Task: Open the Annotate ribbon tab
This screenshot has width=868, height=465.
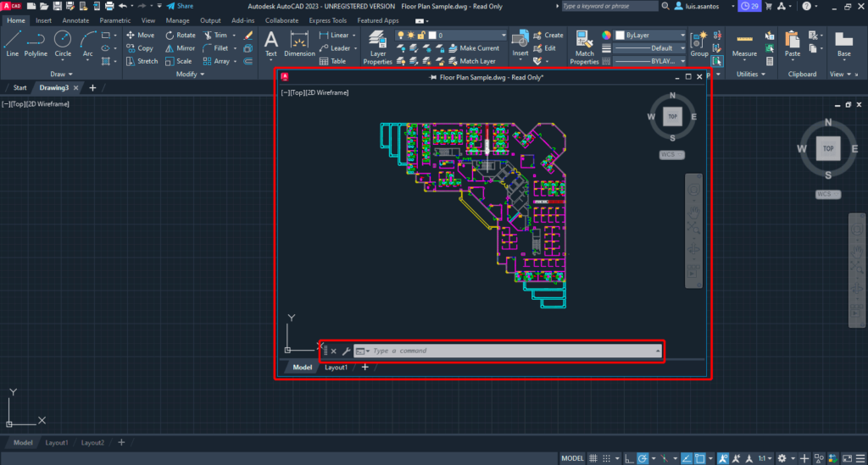Action: (75, 20)
